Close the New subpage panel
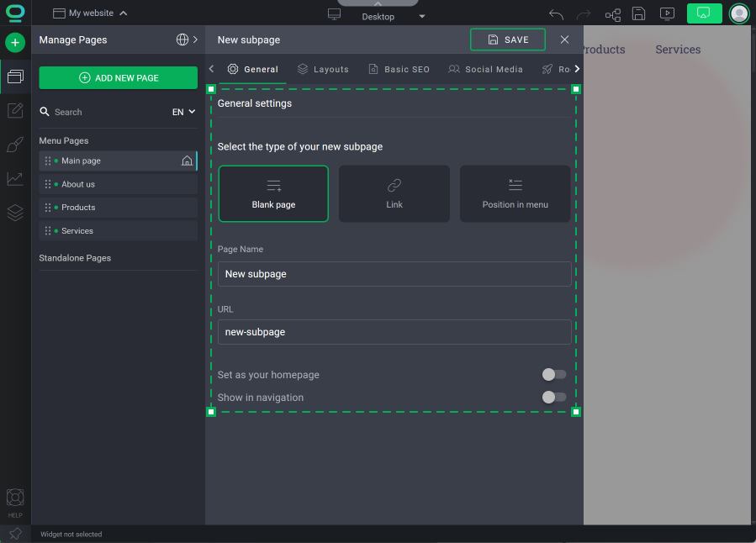 pyautogui.click(x=564, y=40)
